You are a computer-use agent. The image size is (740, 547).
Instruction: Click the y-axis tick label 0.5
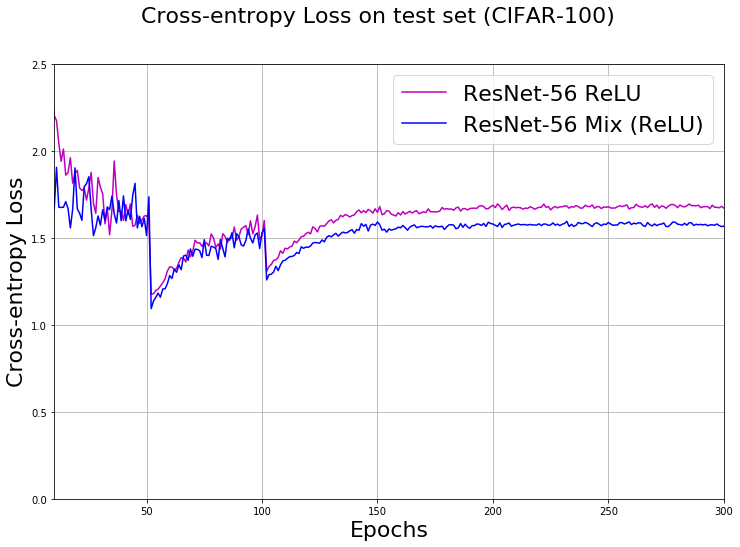[x=39, y=413]
